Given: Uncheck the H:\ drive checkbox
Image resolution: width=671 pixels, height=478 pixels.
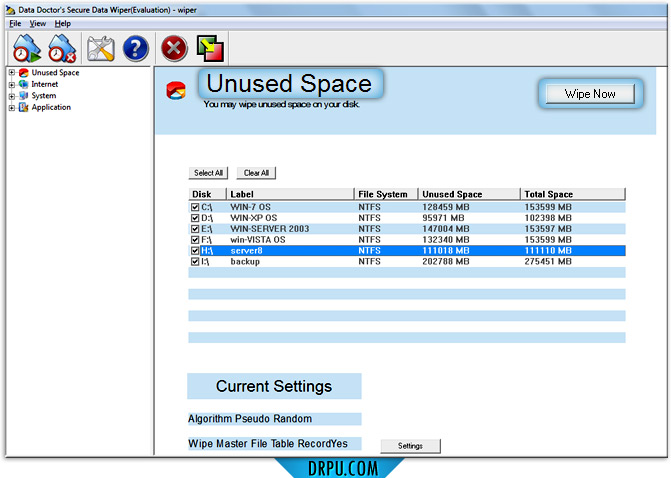Looking at the screenshot, I should point(195,251).
